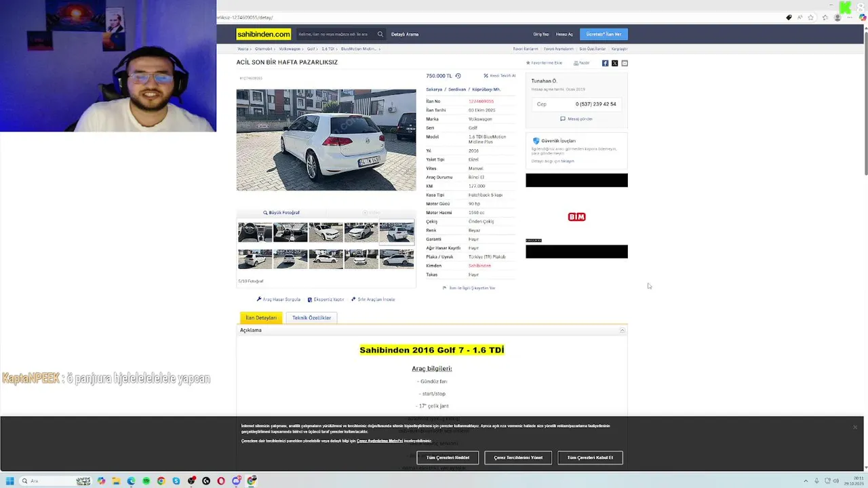Open Favori İlanlarım menu item
The width and height of the screenshot is (868, 488).
pos(526,49)
